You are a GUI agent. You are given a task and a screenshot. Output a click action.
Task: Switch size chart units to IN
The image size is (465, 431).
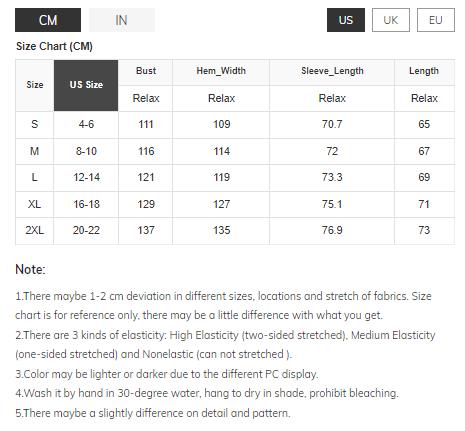[x=122, y=20]
